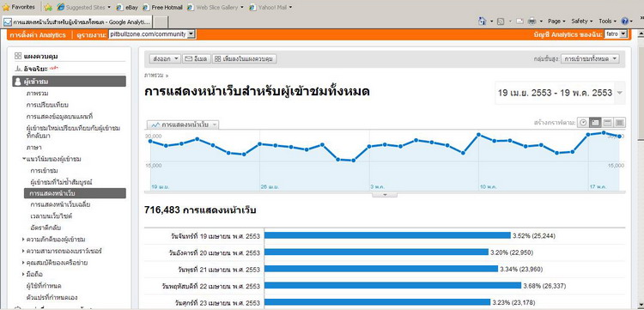This screenshot has width=644, height=310.
Task: Open อัตราตีกลับ bounce rate link
Action: [x=46, y=228]
